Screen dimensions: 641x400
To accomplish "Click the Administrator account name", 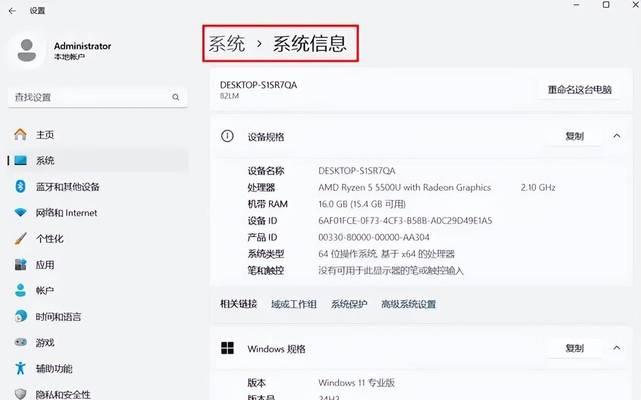I will coord(83,46).
